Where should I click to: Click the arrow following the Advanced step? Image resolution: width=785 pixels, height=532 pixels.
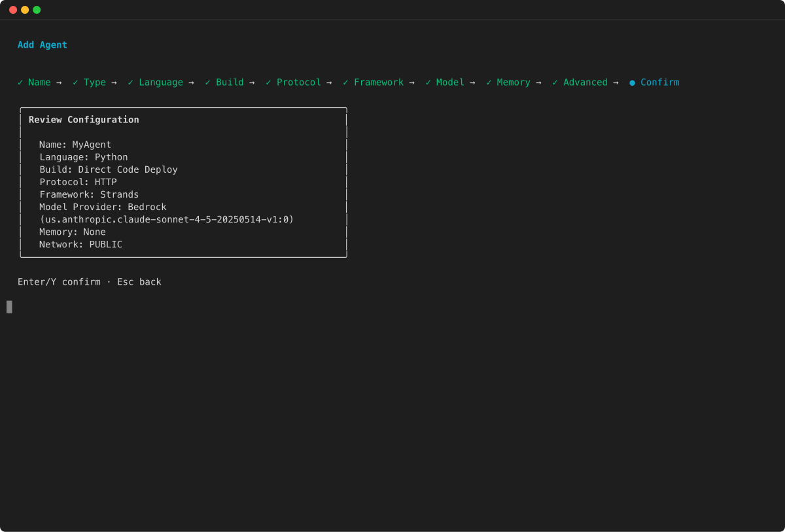(616, 82)
